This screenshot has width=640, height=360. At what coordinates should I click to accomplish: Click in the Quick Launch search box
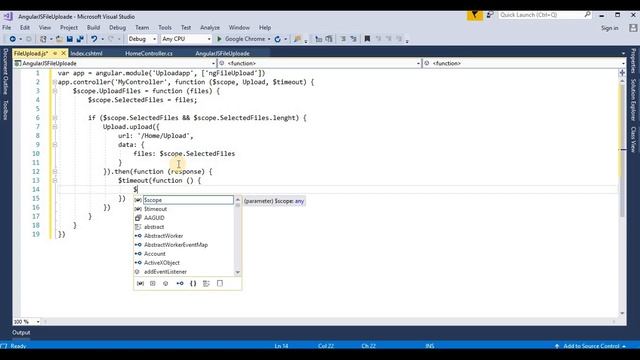(544, 15)
